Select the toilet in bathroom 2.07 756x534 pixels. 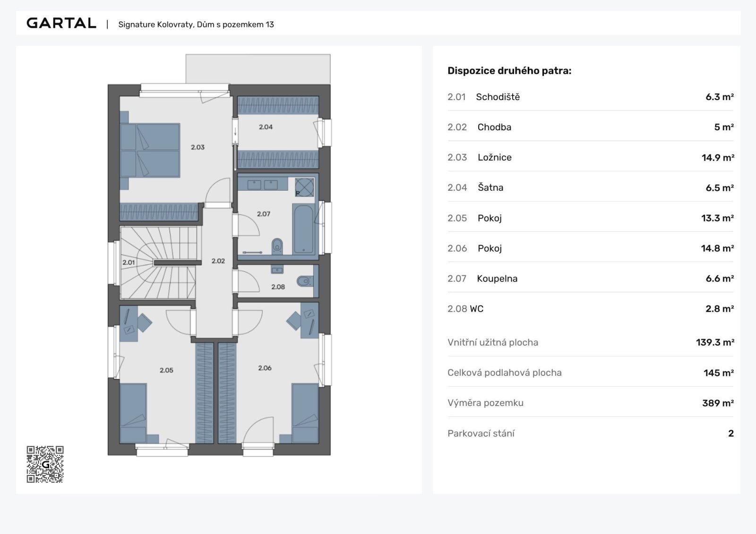277,246
